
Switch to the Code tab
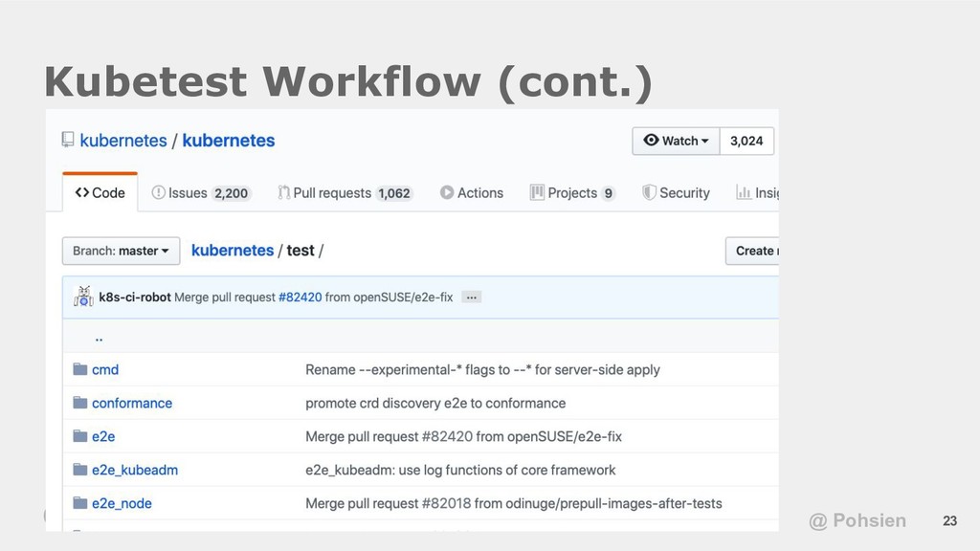tap(100, 192)
